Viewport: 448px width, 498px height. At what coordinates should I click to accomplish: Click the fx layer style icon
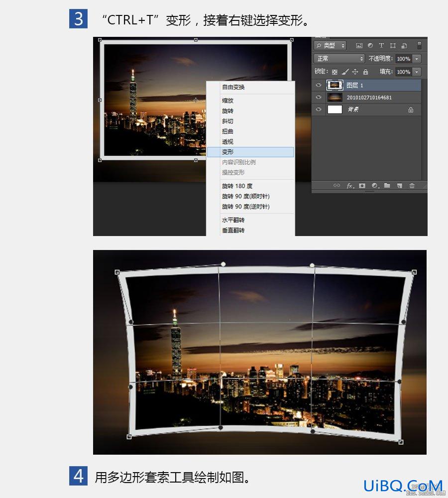point(349,186)
